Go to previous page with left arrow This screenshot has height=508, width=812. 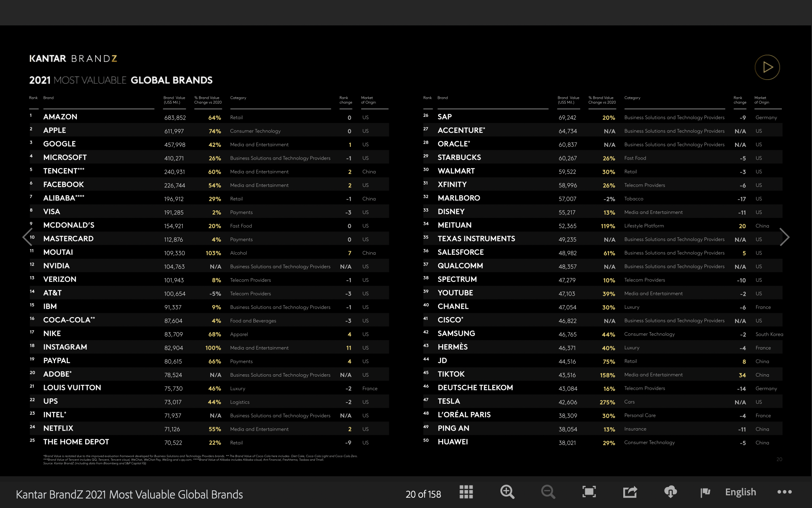pyautogui.click(x=27, y=237)
